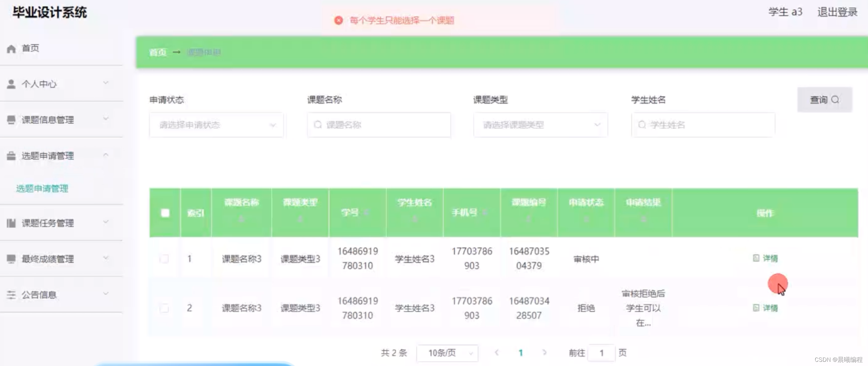868x366 pixels.
Task: Collapse the 选题申请管理 menu chevron
Action: point(106,154)
